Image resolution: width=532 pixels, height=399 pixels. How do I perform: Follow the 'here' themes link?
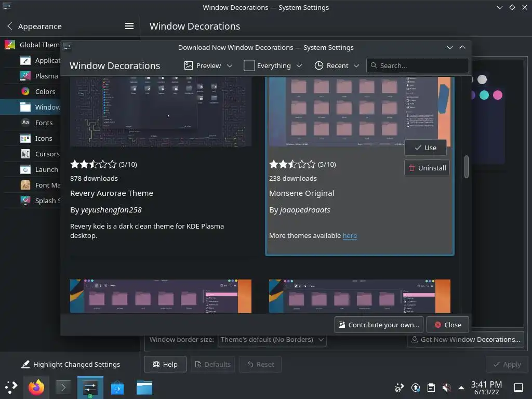point(350,235)
